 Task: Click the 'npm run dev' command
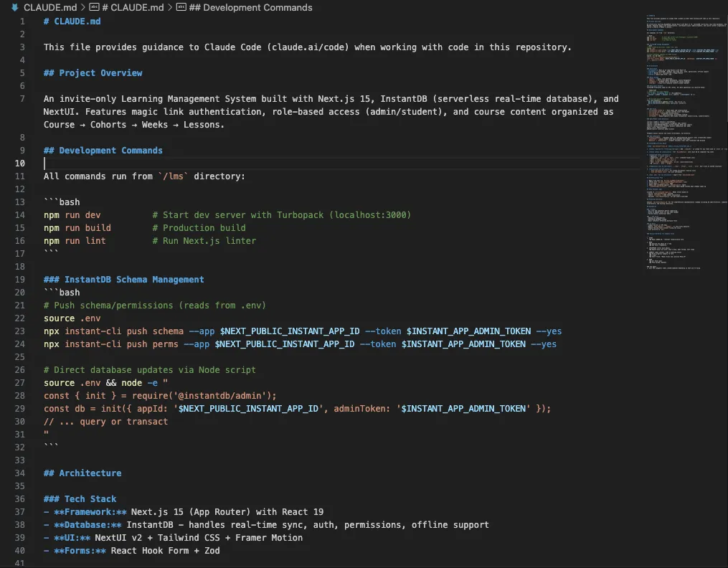tap(72, 215)
